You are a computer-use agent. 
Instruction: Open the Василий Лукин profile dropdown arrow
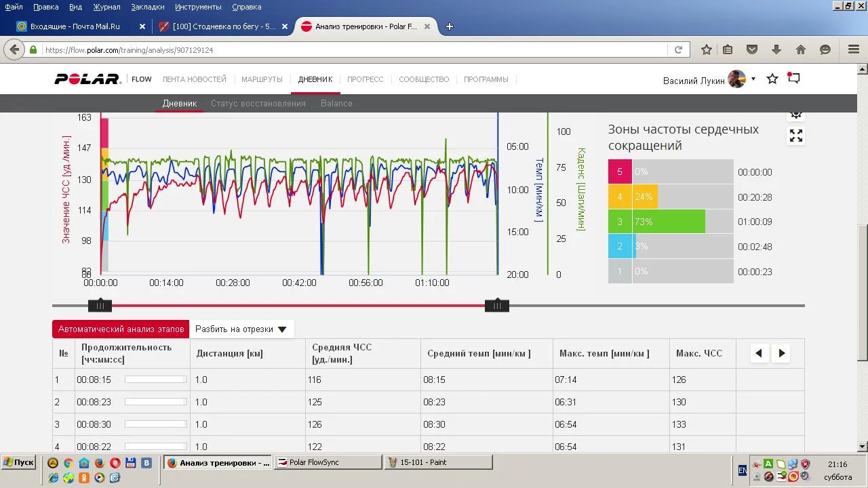point(753,79)
